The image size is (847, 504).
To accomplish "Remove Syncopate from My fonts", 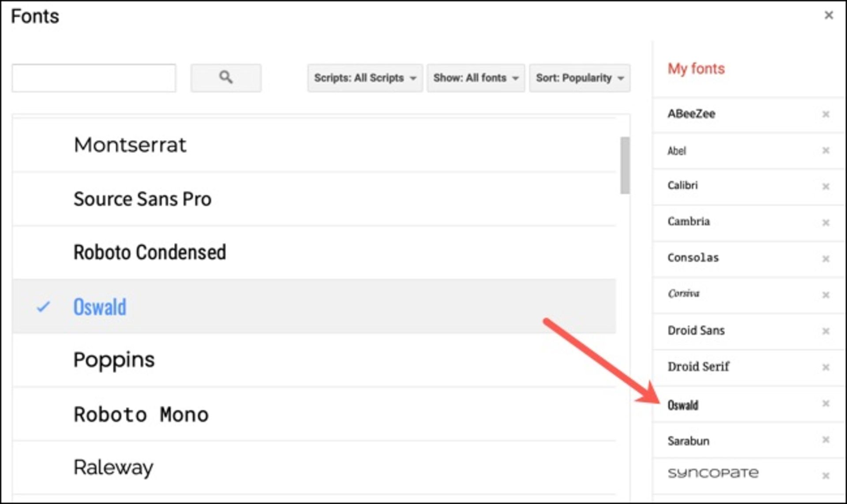I will 826,476.
